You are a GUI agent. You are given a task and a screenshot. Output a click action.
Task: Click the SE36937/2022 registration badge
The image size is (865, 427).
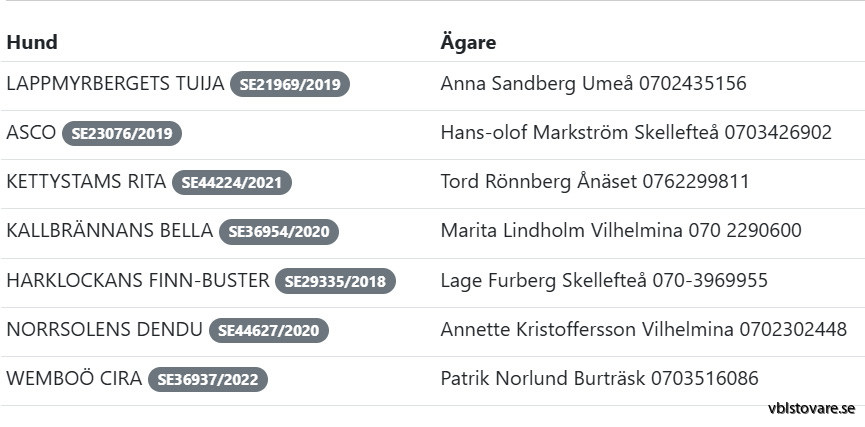pyautogui.click(x=208, y=379)
